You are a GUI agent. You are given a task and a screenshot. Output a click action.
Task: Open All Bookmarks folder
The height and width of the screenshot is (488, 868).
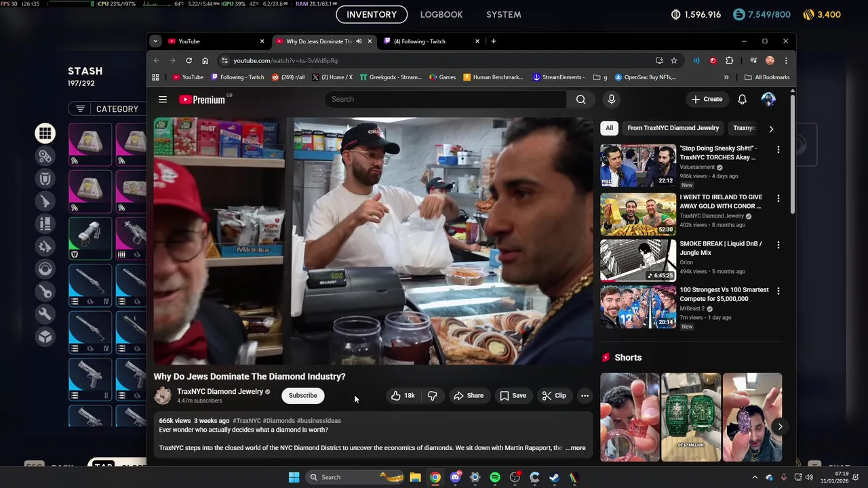click(767, 77)
